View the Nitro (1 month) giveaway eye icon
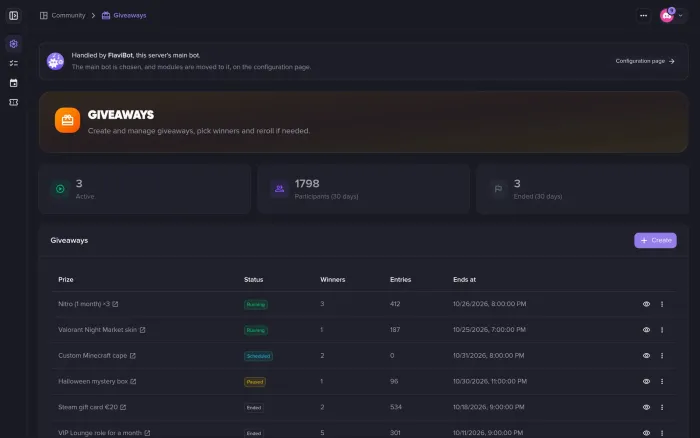The height and width of the screenshot is (438, 700). click(x=646, y=304)
